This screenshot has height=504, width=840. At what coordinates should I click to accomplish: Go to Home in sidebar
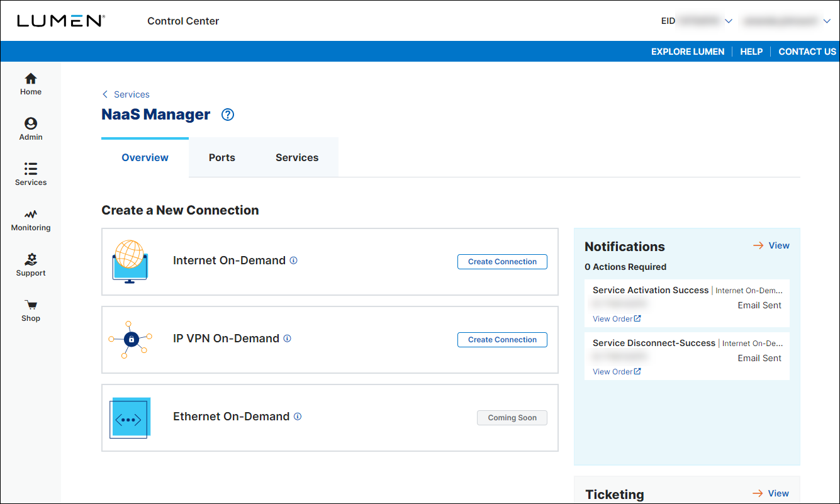(30, 84)
